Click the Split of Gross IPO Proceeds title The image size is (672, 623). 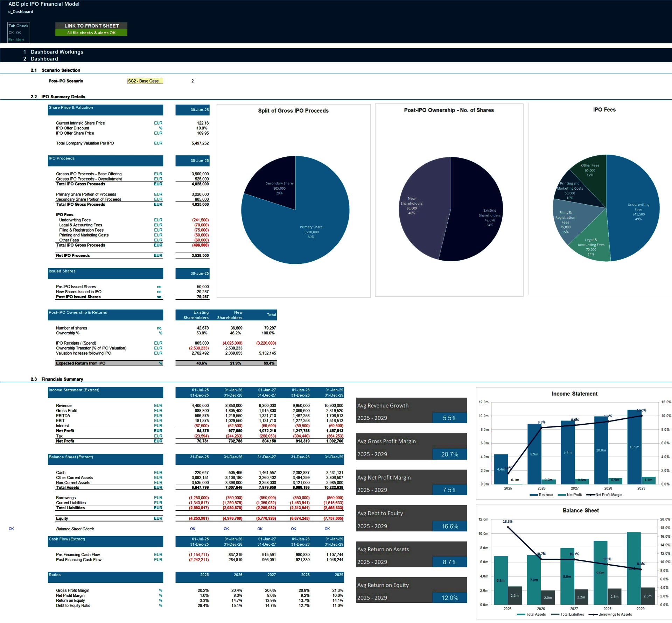pyautogui.click(x=293, y=111)
